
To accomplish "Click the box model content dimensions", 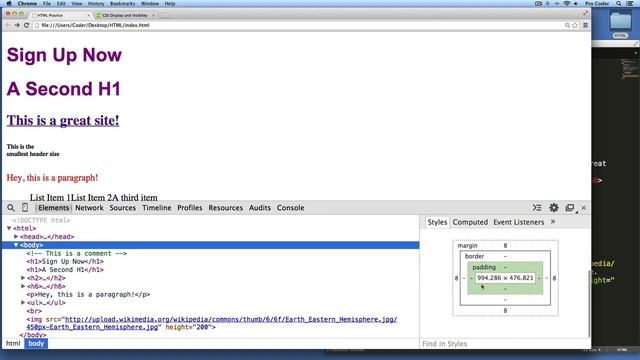I will tap(505, 278).
